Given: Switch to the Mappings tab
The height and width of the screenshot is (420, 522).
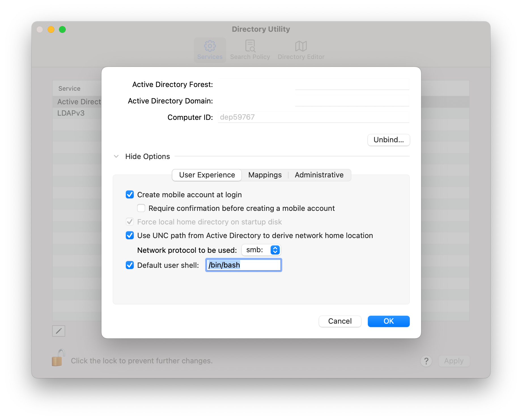Looking at the screenshot, I should point(265,175).
